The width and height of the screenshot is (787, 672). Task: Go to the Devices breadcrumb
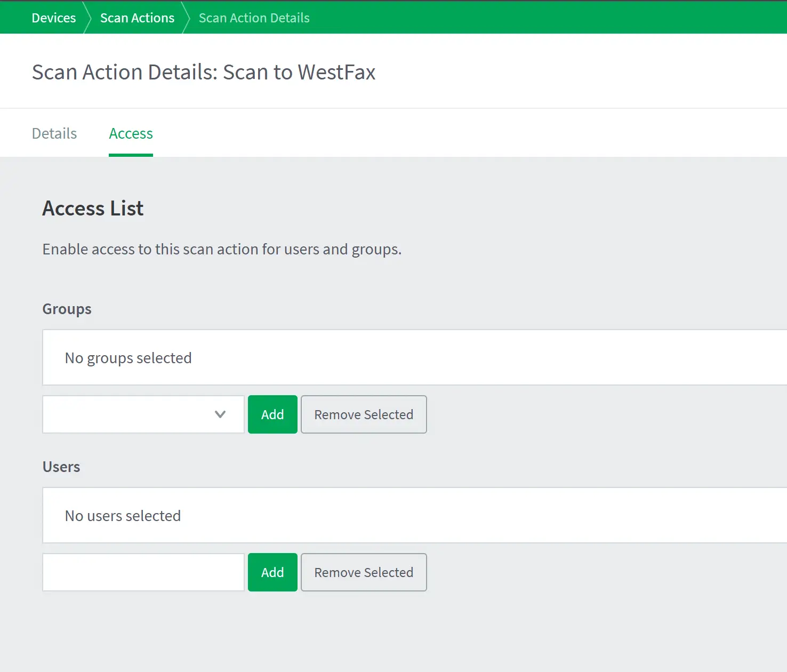point(54,18)
